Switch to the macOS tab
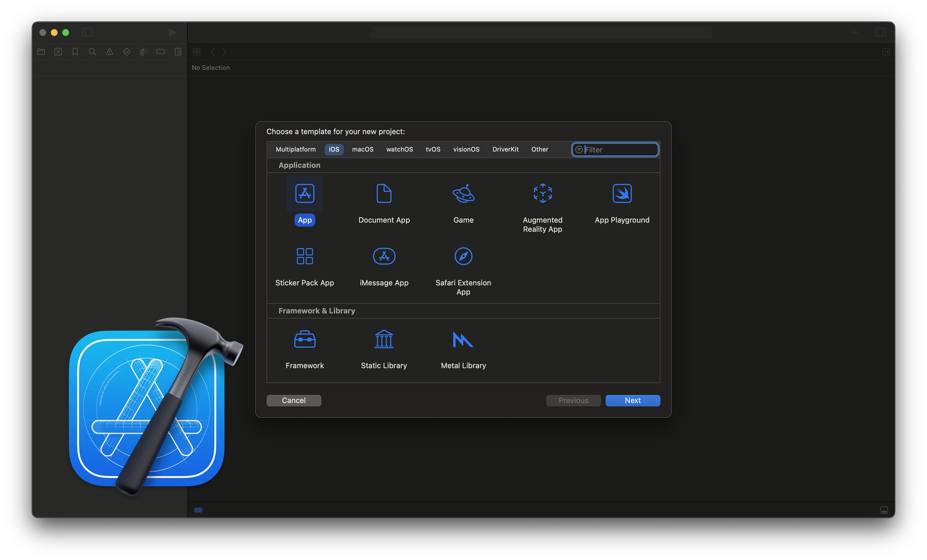This screenshot has width=927, height=560. point(363,149)
